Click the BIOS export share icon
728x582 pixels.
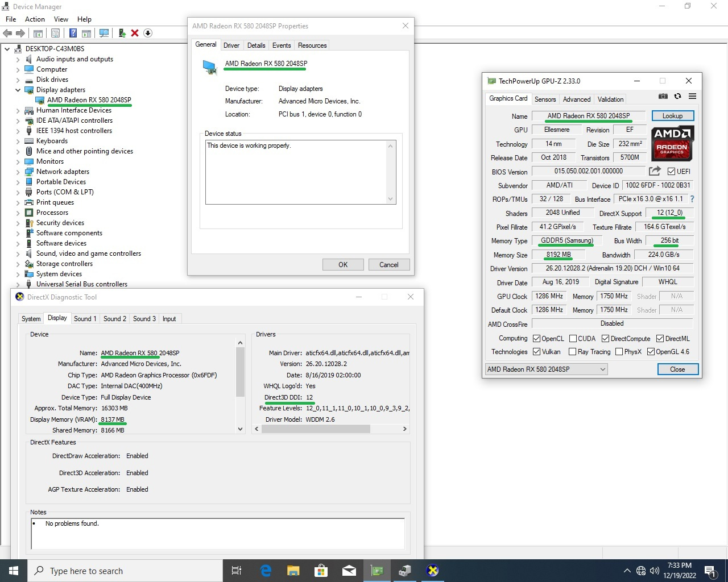(655, 171)
